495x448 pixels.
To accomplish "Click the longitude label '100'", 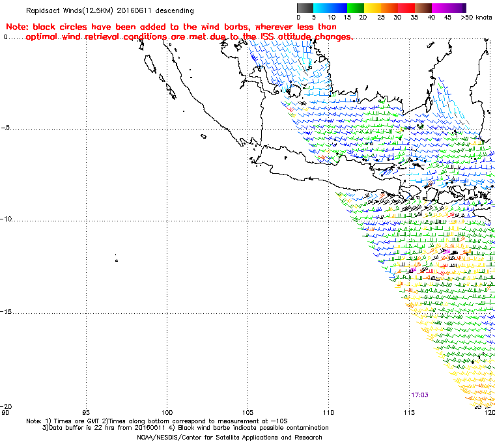I will click(x=167, y=412).
